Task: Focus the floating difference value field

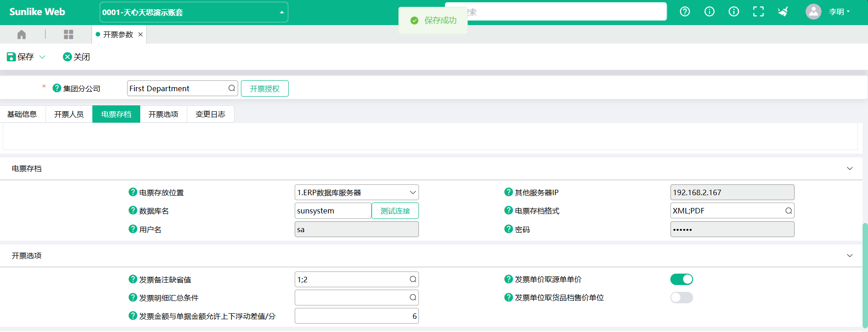Action: point(357,316)
